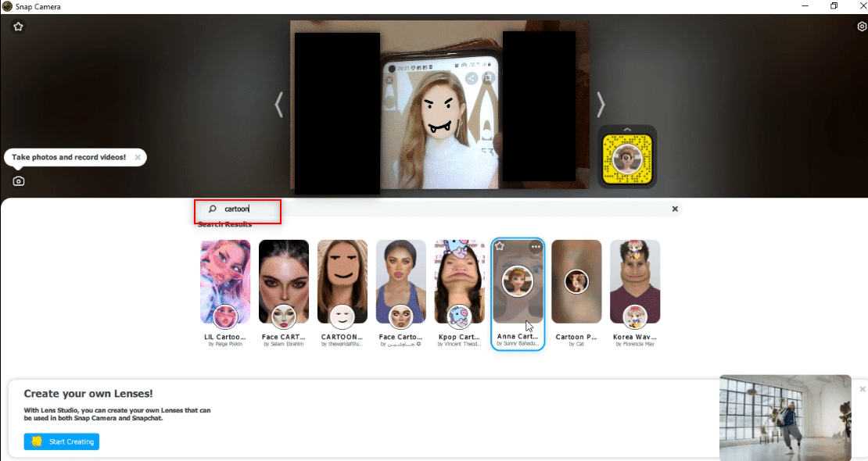Go to previous lens with left arrow
The width and height of the screenshot is (868, 461).
[279, 105]
